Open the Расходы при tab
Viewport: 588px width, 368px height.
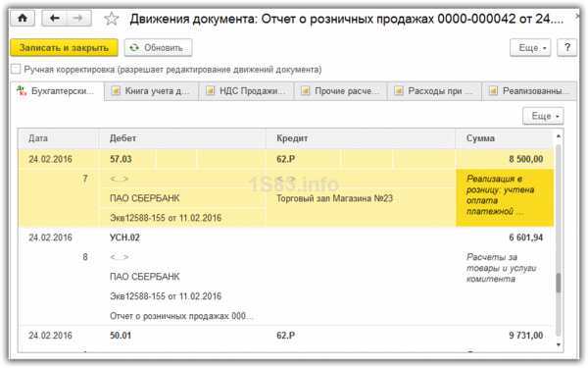point(434,91)
